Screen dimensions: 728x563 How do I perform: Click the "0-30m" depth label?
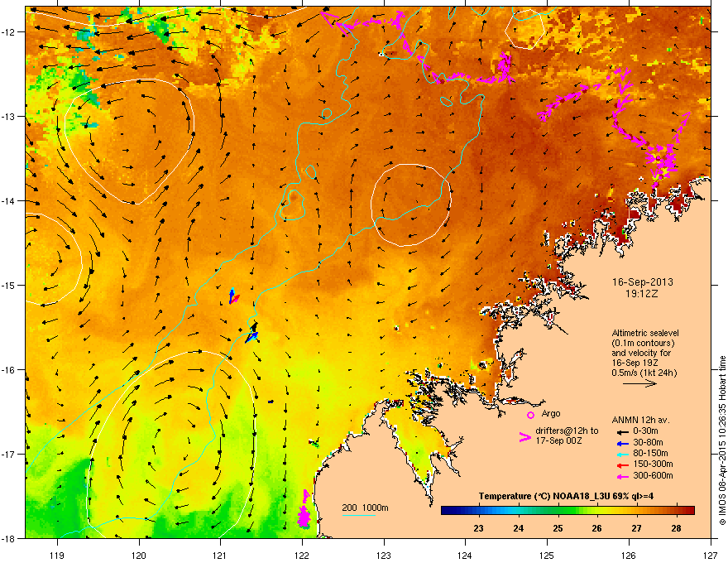(x=645, y=431)
